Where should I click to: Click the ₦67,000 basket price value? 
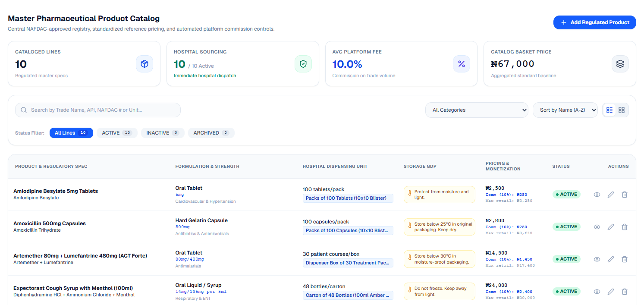[x=512, y=64]
